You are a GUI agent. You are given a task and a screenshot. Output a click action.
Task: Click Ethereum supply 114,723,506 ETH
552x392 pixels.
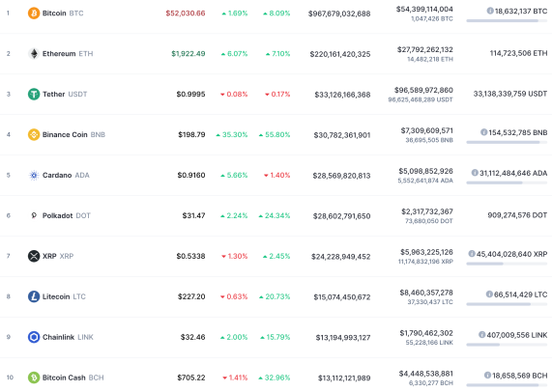point(518,53)
